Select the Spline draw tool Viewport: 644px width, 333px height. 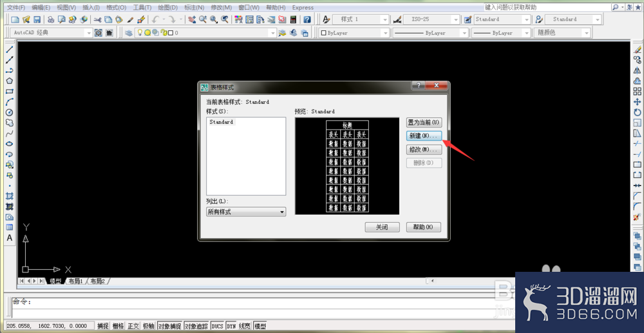[x=10, y=133]
